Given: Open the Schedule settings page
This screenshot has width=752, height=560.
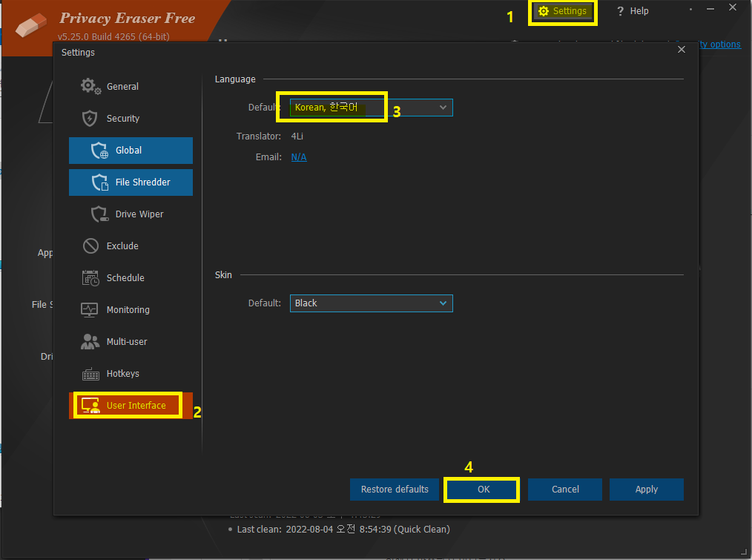Looking at the screenshot, I should click(131, 278).
